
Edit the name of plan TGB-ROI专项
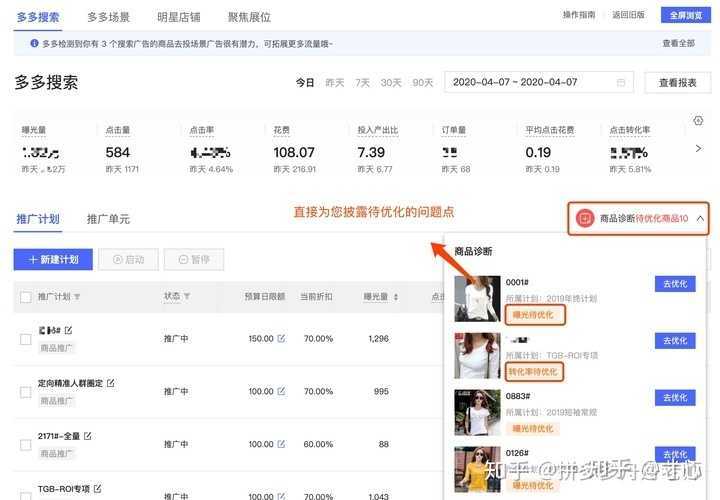[97, 489]
